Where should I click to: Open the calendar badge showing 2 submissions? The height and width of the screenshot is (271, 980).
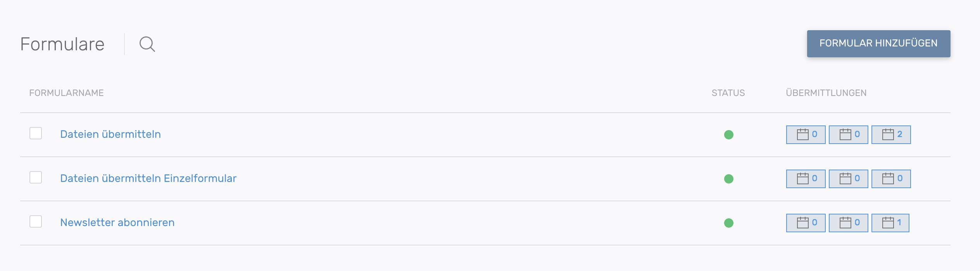pos(891,135)
